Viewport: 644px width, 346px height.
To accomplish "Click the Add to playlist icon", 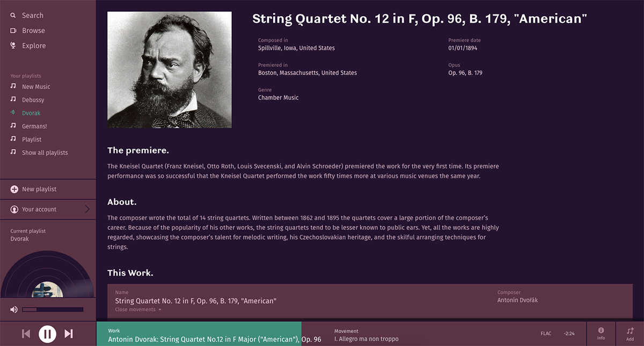I will (x=630, y=330).
